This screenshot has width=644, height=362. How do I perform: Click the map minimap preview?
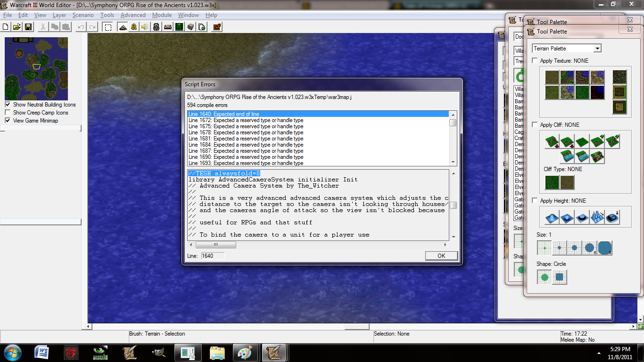(36, 68)
